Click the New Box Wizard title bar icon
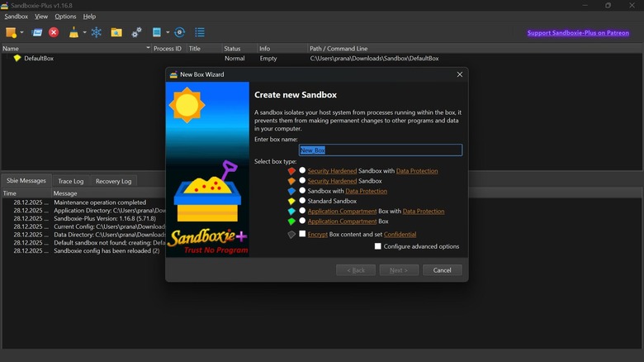 [x=173, y=74]
